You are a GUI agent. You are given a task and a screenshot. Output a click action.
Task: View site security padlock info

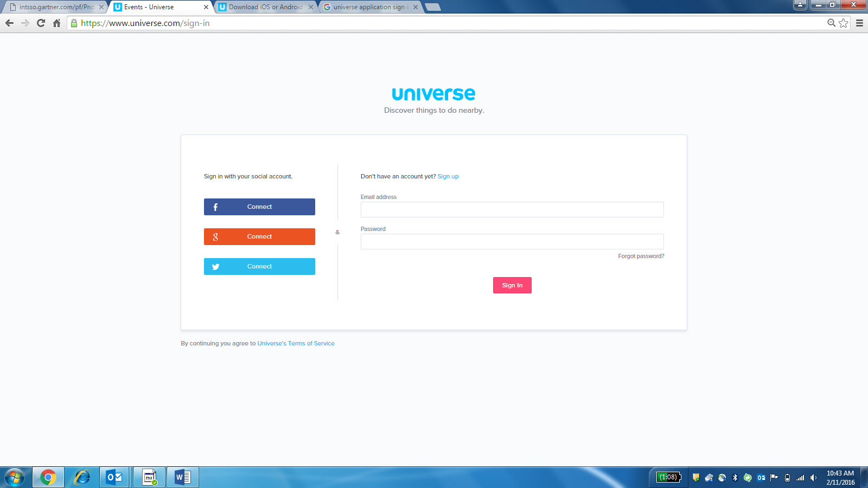[x=74, y=23]
